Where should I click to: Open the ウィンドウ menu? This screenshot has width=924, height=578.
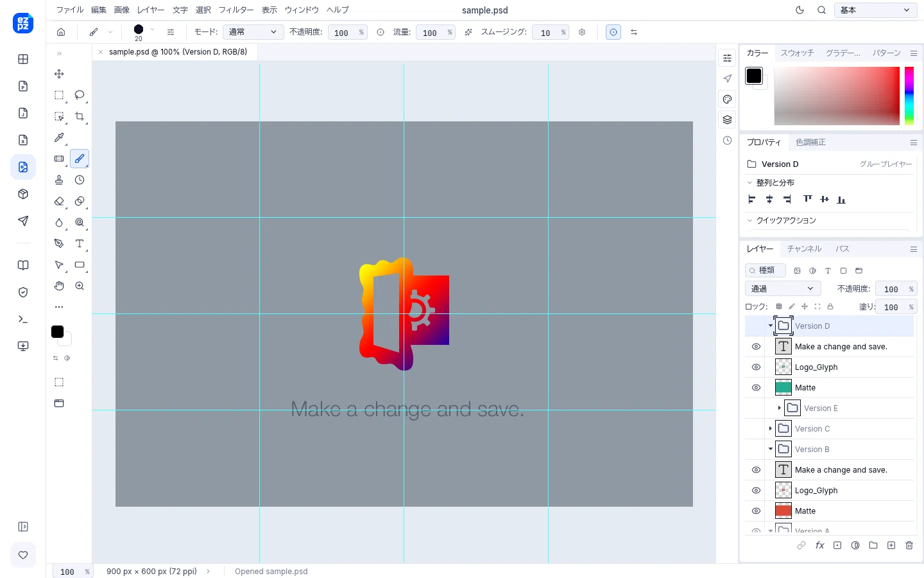pos(302,10)
